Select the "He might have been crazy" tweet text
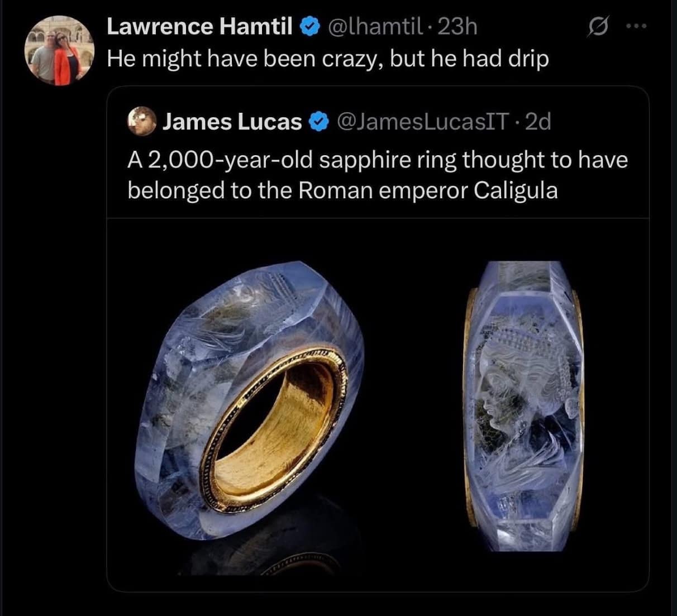This screenshot has width=677, height=616. 327,59
